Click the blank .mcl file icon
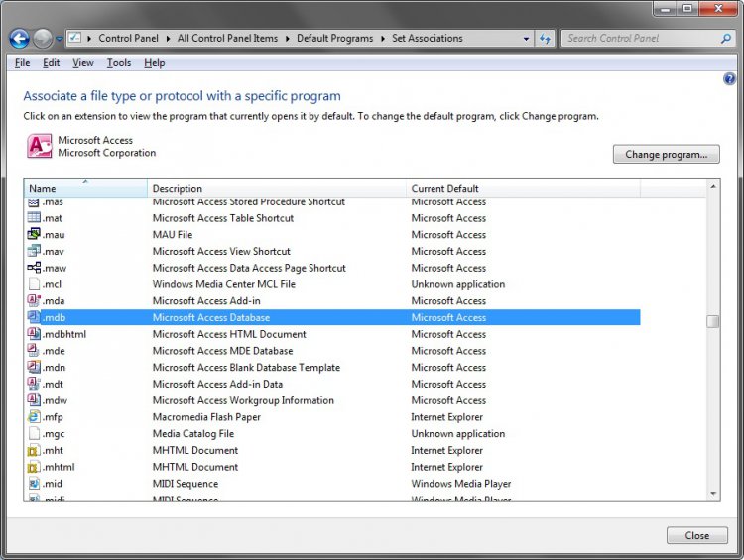This screenshot has height=560, width=744. [34, 284]
